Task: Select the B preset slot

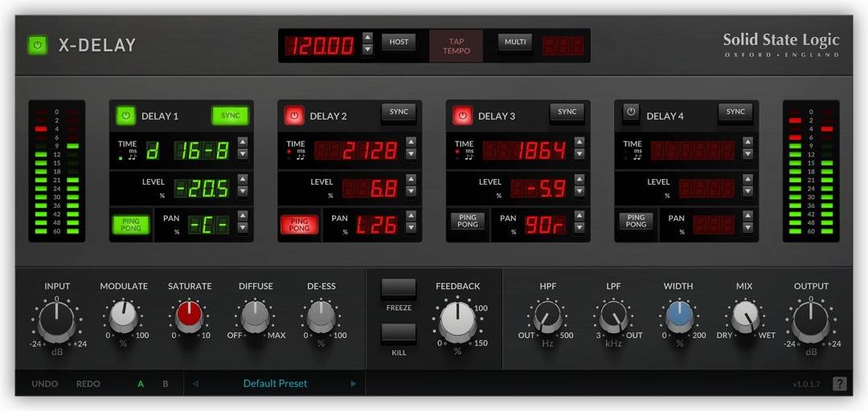Action: coord(165,384)
